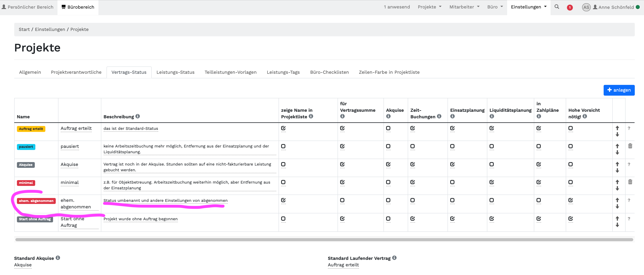Uncheck Projektliste name for Auftrag erteilt
644x275 pixels.
pos(283,128)
